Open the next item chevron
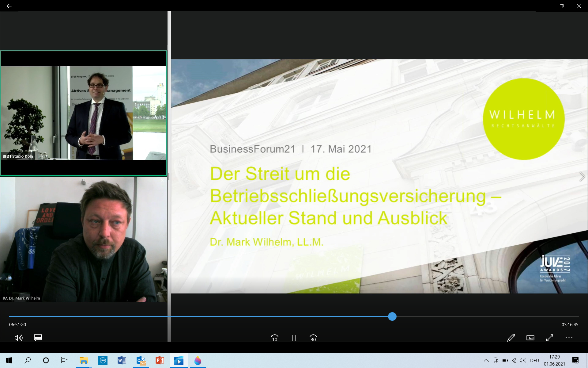 [582, 177]
